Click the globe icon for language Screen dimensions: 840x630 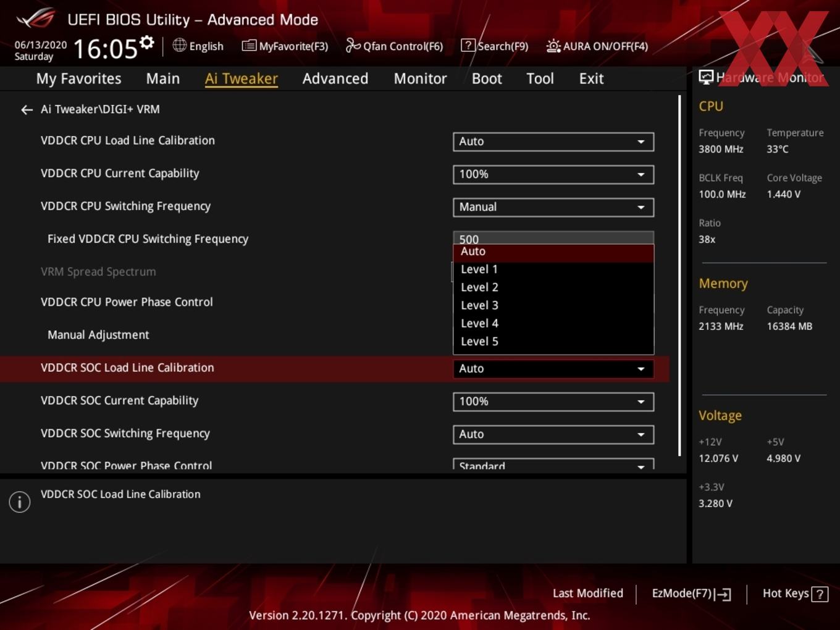coord(179,45)
